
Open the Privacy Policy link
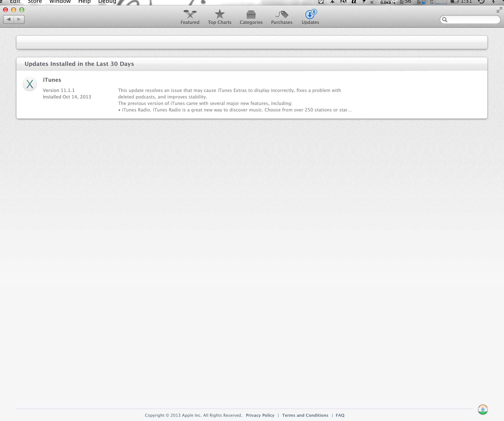click(x=260, y=415)
